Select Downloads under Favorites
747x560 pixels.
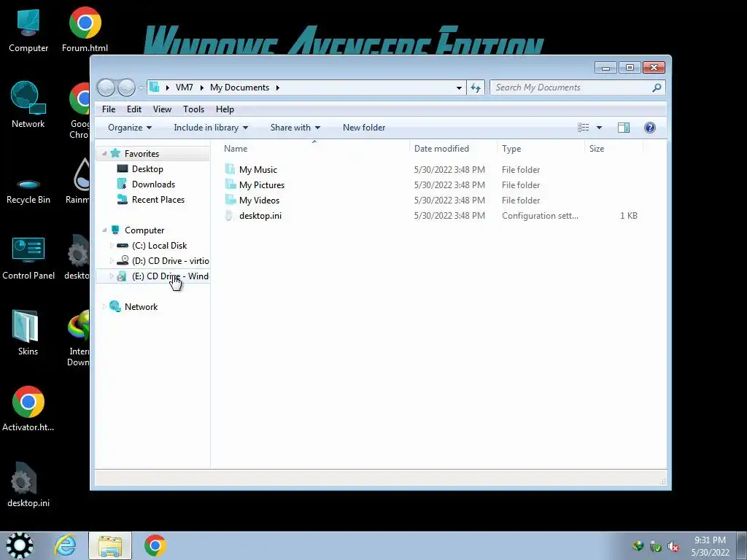(153, 184)
